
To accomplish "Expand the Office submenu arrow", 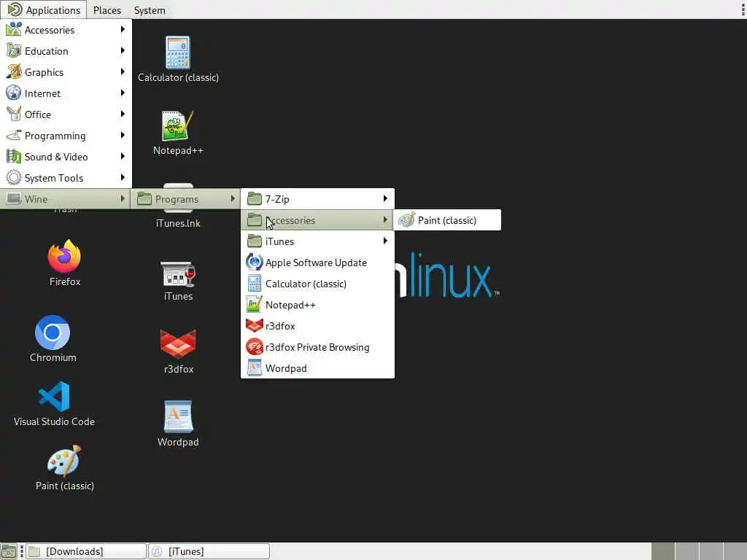I will pyautogui.click(x=123, y=114).
